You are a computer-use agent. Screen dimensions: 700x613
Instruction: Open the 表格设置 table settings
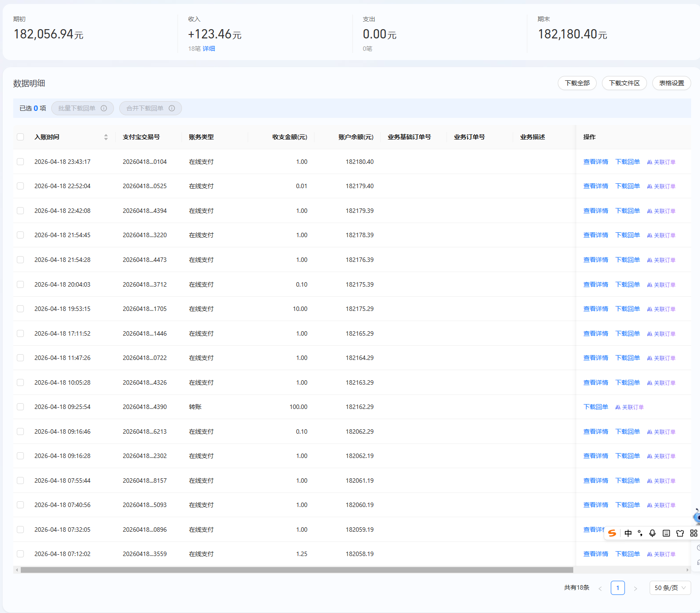671,83
